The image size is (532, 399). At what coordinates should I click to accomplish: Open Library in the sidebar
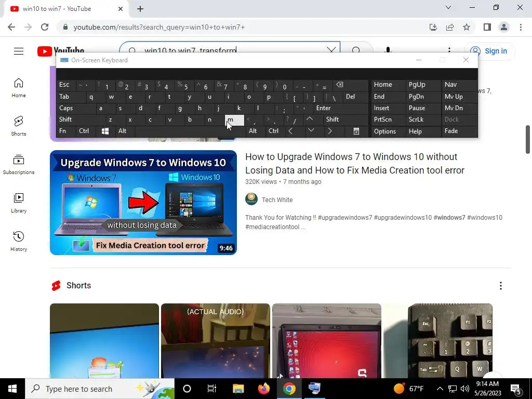pyautogui.click(x=19, y=203)
